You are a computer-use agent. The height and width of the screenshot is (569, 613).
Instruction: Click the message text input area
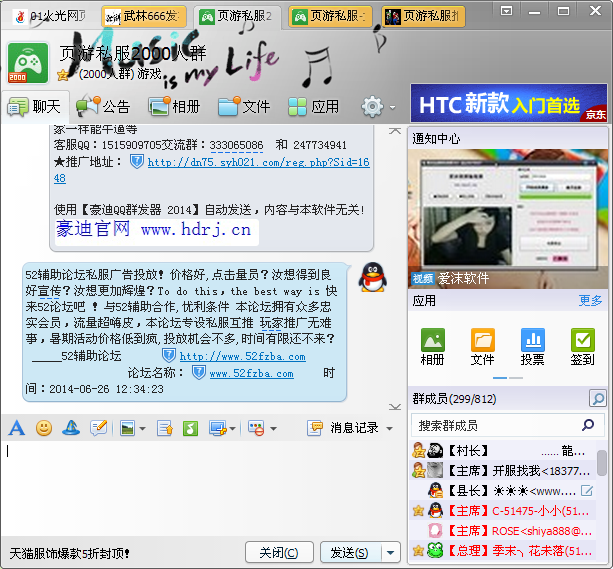[203, 488]
